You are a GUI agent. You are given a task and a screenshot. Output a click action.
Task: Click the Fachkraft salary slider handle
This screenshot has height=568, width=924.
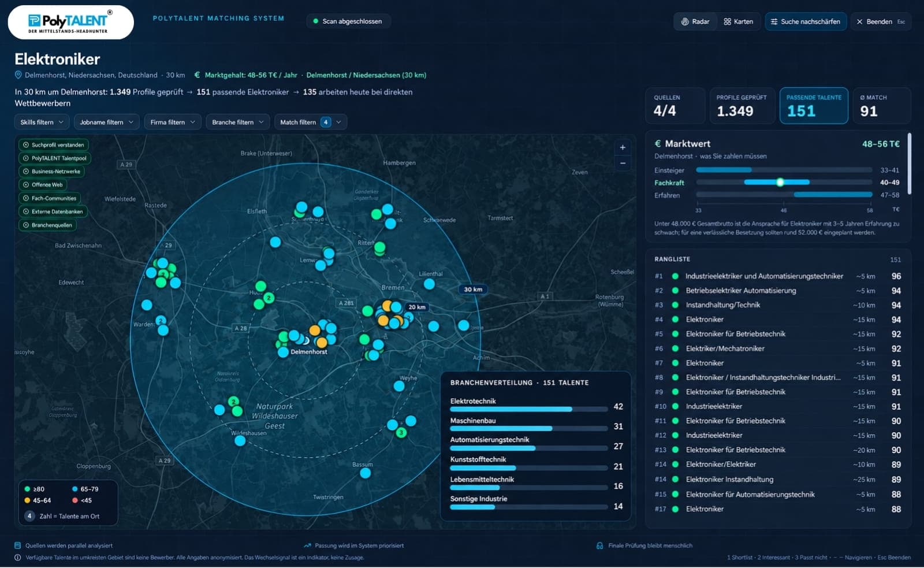coord(780,183)
